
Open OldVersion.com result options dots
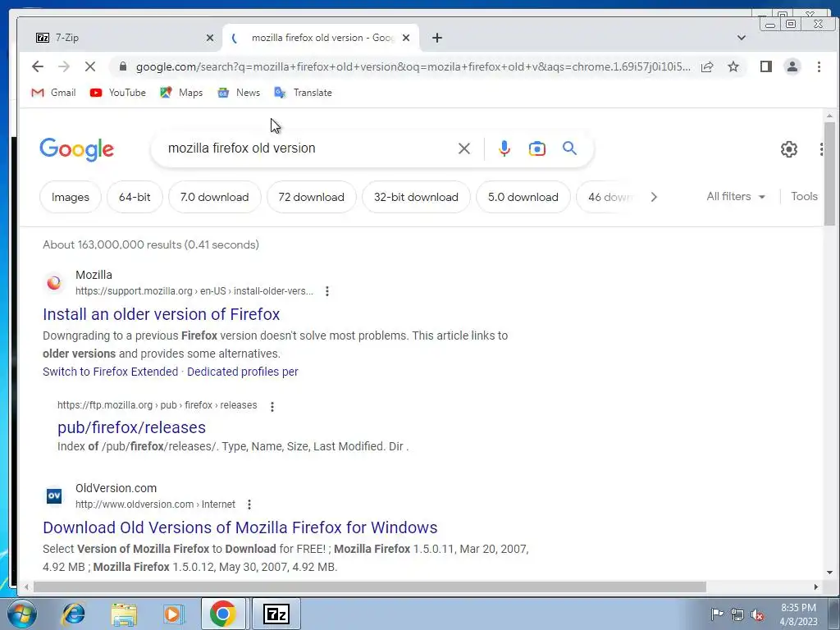[249, 504]
